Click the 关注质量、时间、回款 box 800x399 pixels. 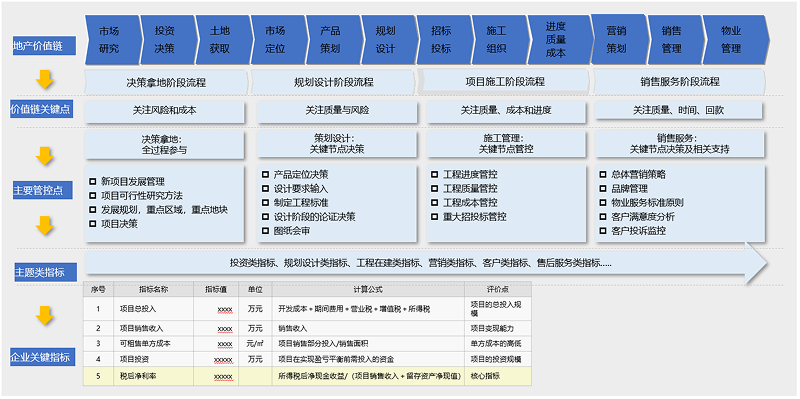tap(679, 110)
